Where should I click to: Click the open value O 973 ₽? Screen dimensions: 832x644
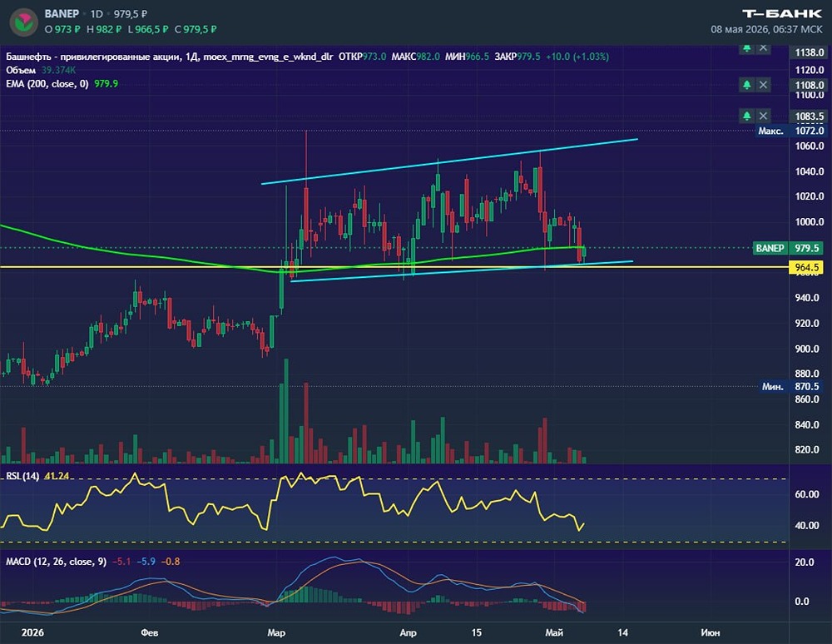point(62,29)
